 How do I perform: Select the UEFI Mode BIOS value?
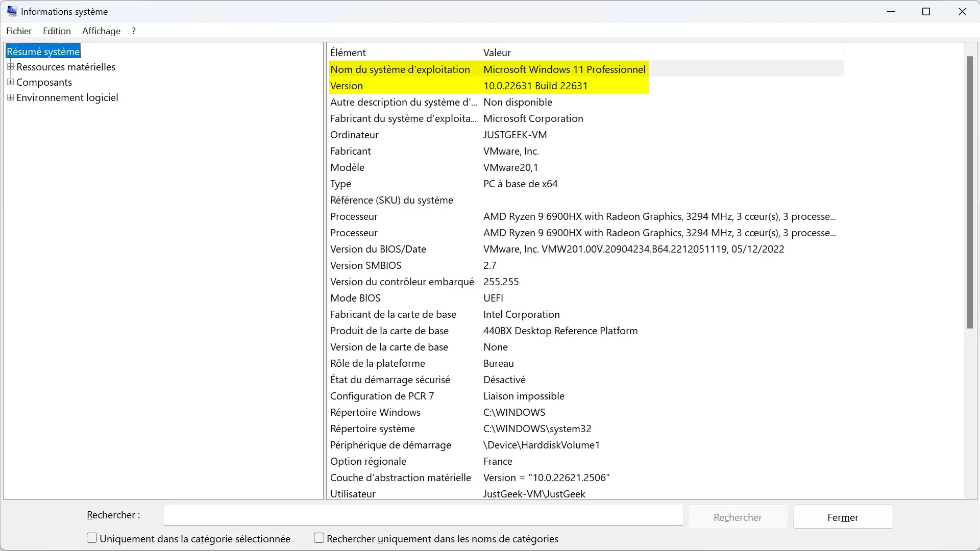493,298
